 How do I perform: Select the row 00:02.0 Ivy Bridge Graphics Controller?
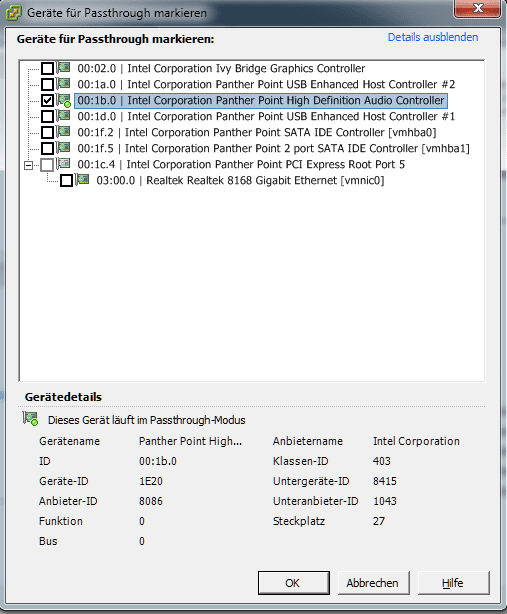221,69
